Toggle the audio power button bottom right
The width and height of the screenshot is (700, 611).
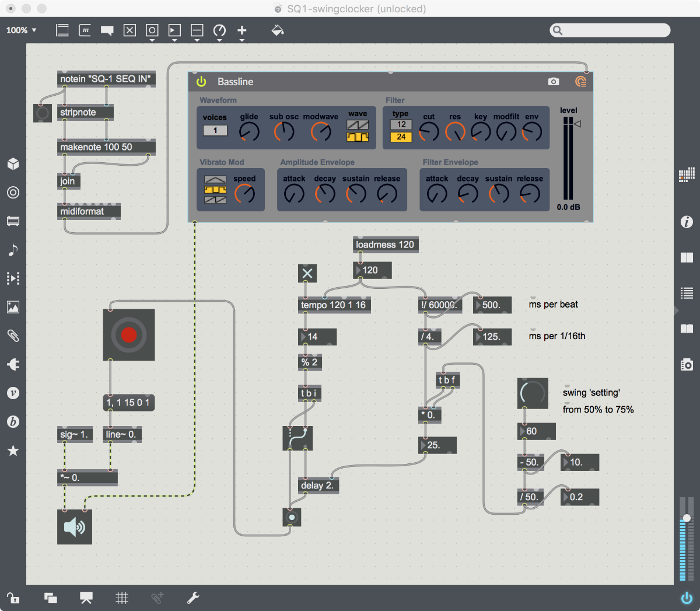tap(687, 598)
